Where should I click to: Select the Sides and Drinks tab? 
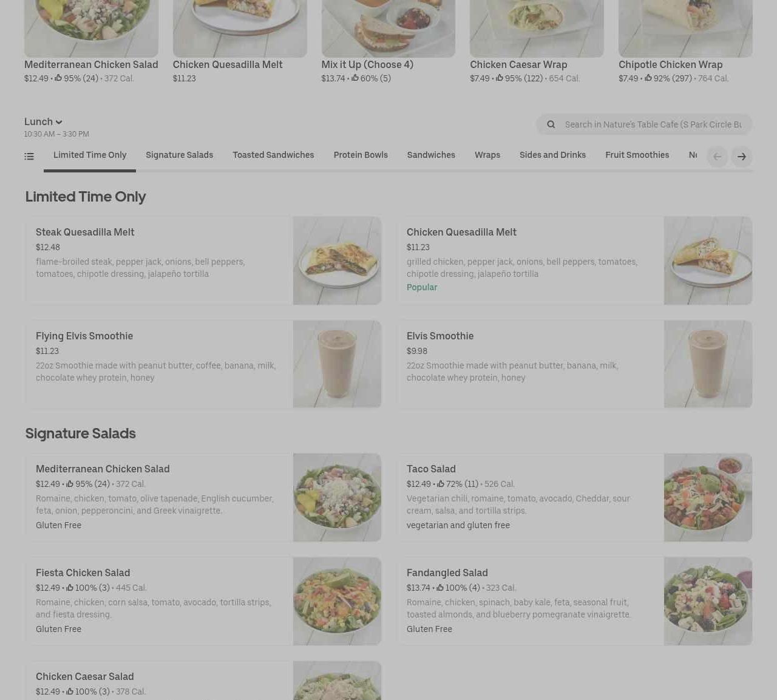pyautogui.click(x=552, y=155)
